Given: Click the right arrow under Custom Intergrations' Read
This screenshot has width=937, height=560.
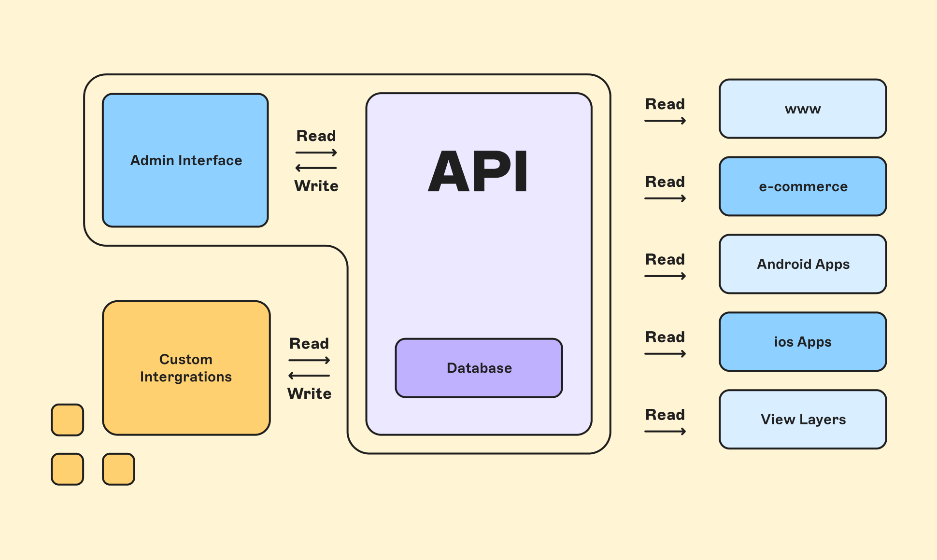Looking at the screenshot, I should tap(309, 360).
